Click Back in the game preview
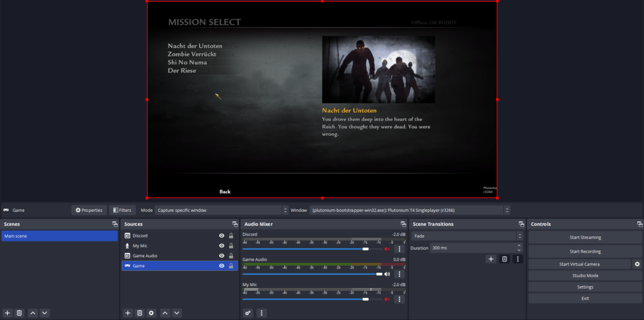This screenshot has width=644, height=320. click(x=225, y=192)
